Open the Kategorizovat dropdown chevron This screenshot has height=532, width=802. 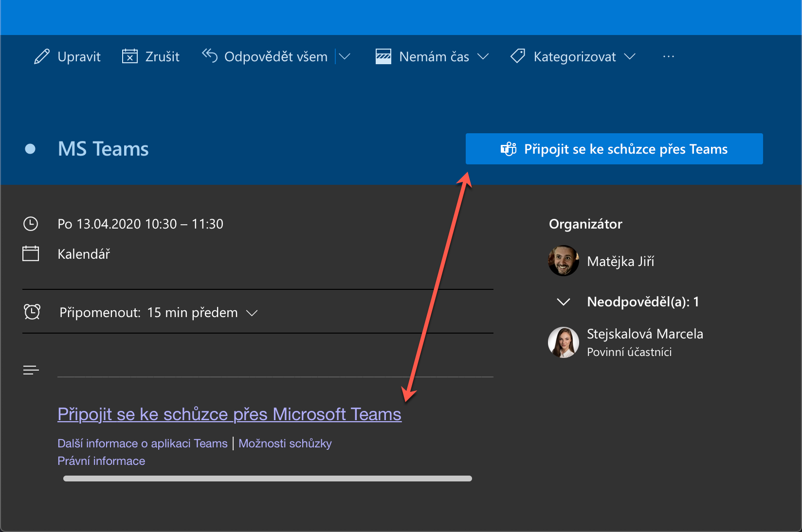click(630, 57)
